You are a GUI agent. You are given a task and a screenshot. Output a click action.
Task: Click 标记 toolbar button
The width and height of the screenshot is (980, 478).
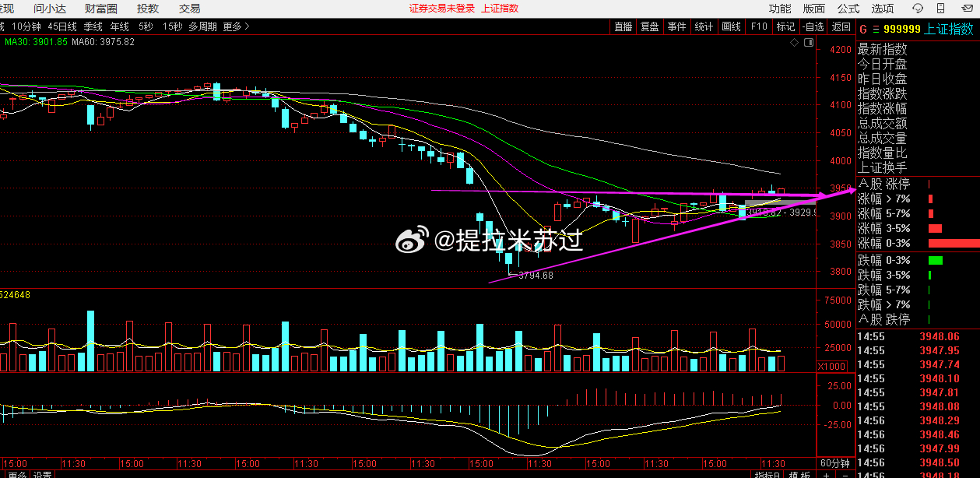(x=785, y=26)
